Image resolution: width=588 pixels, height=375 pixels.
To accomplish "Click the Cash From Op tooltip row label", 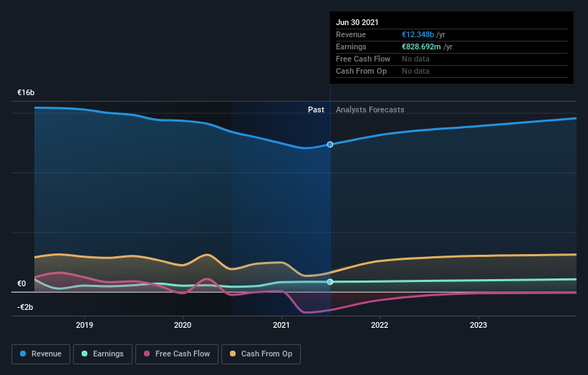I will (361, 71).
